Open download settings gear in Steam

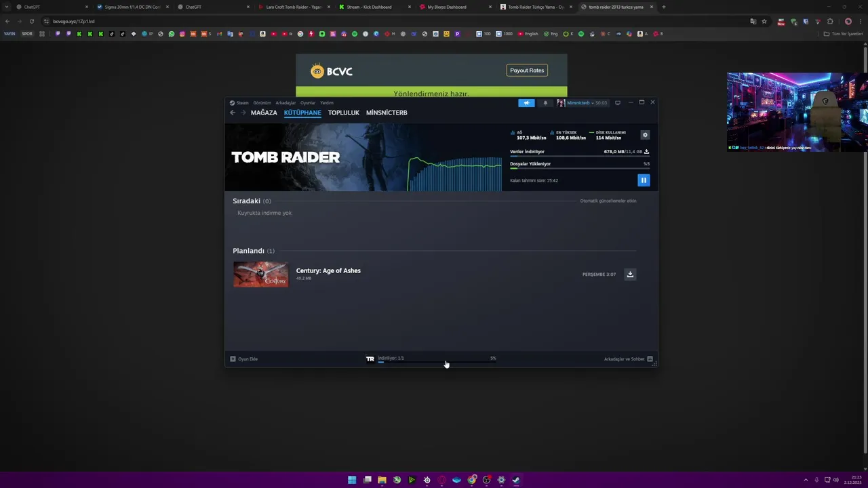click(645, 135)
